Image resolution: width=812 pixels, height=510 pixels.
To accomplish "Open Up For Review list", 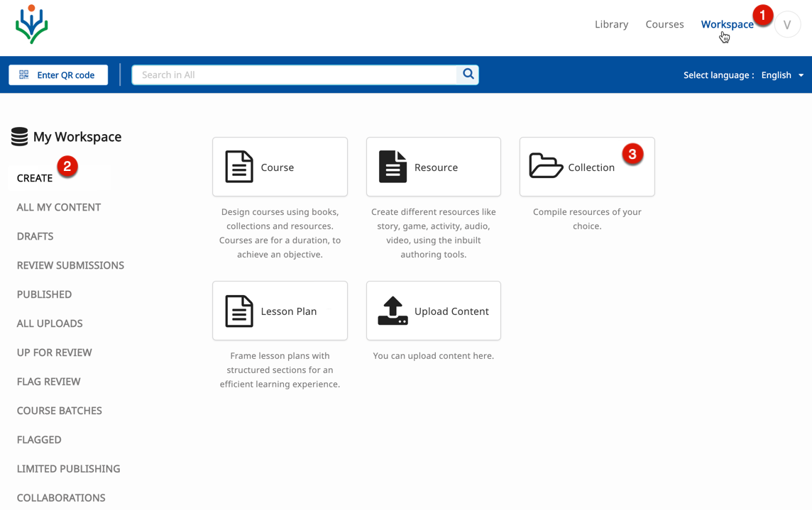I will click(54, 353).
